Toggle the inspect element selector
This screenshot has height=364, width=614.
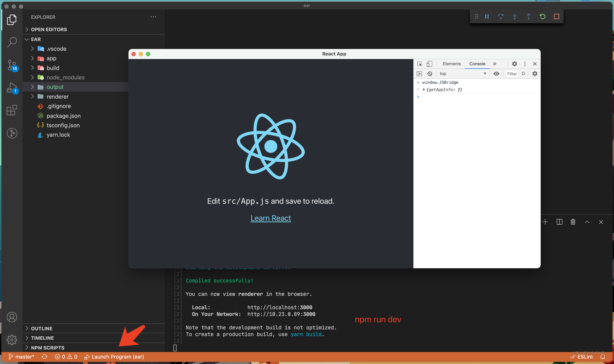420,64
